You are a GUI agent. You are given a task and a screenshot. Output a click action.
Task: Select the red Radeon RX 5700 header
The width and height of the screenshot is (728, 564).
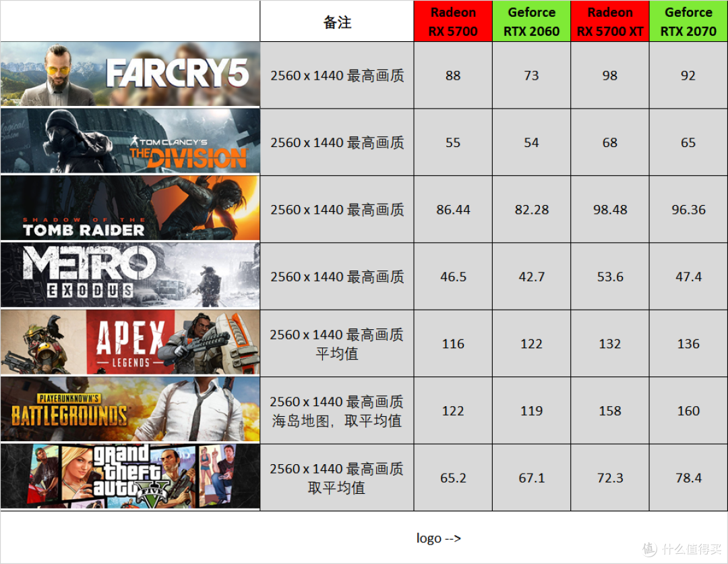pos(453,22)
